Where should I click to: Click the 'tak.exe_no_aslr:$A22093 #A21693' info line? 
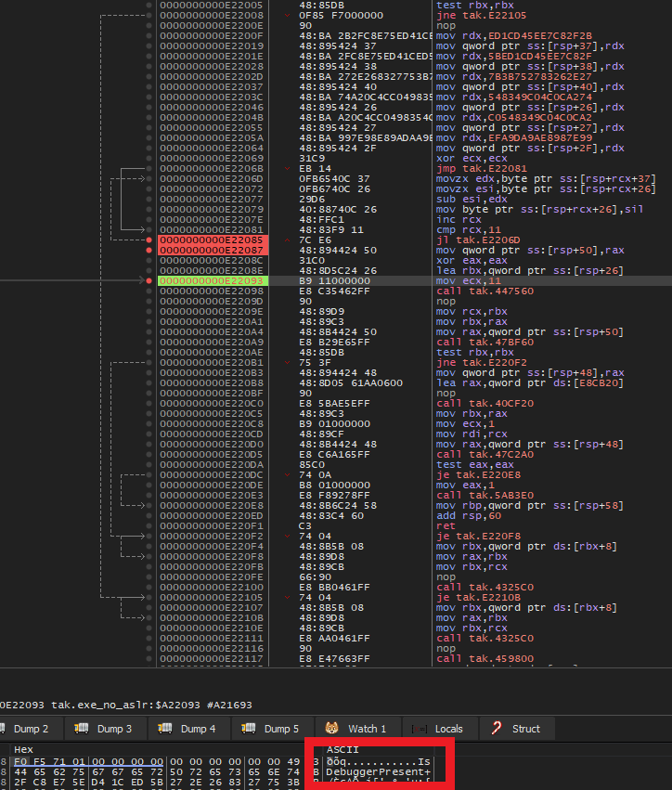[151, 705]
